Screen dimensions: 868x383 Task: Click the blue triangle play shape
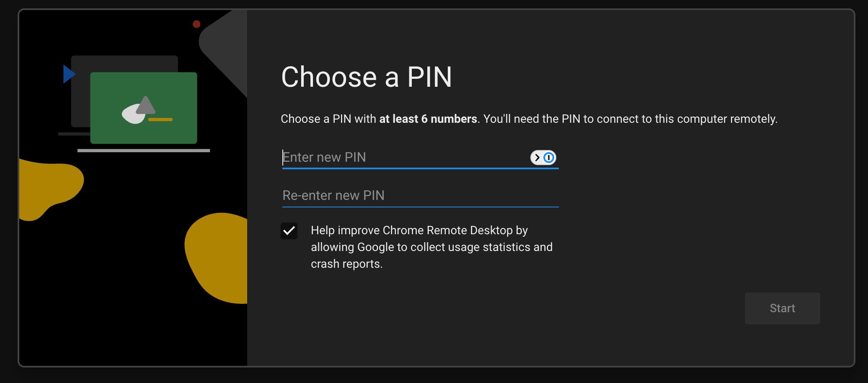point(68,74)
